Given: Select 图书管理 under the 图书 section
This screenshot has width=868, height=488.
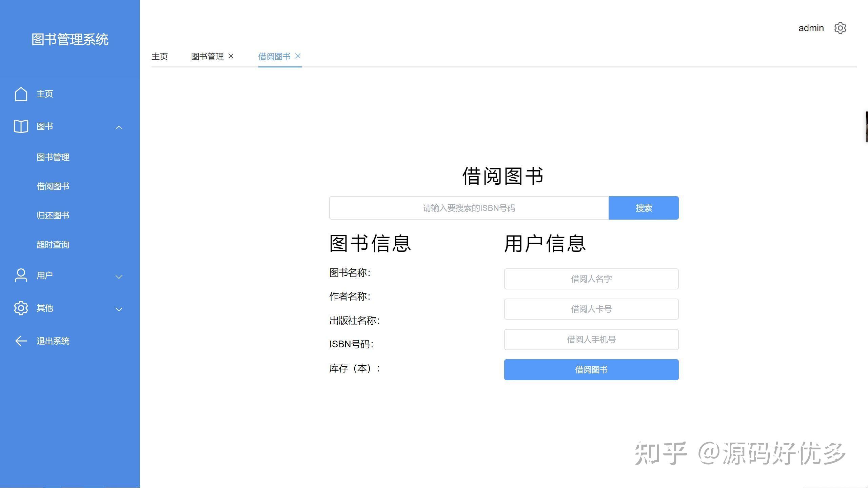Looking at the screenshot, I should pyautogui.click(x=53, y=157).
